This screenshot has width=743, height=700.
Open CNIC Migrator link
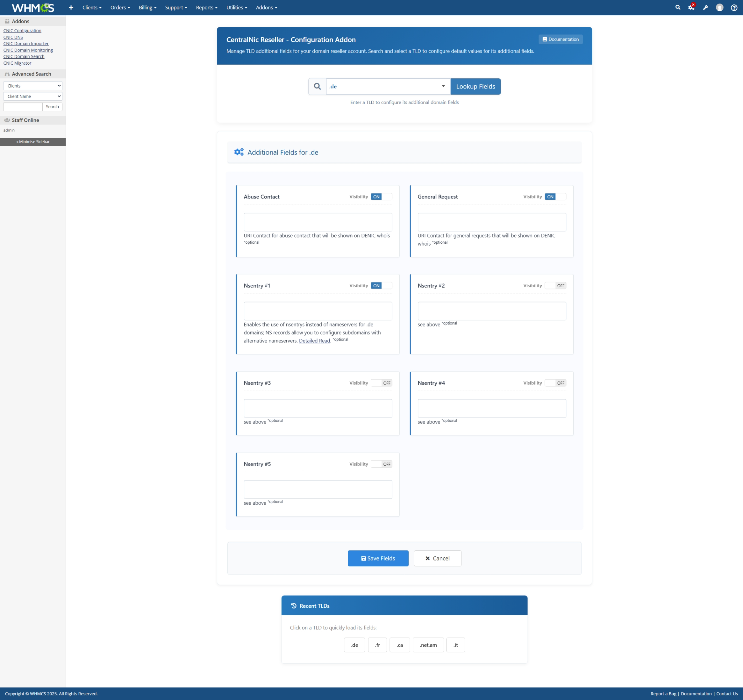pyautogui.click(x=18, y=63)
